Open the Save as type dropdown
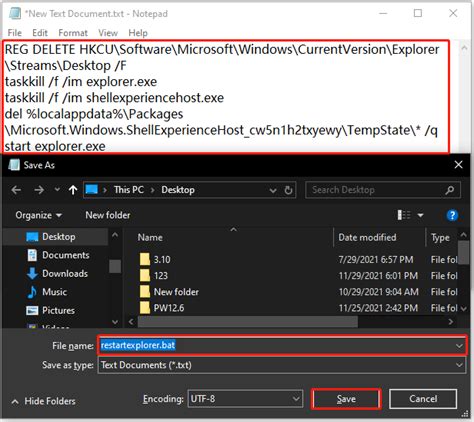The image size is (474, 422). tap(282, 365)
